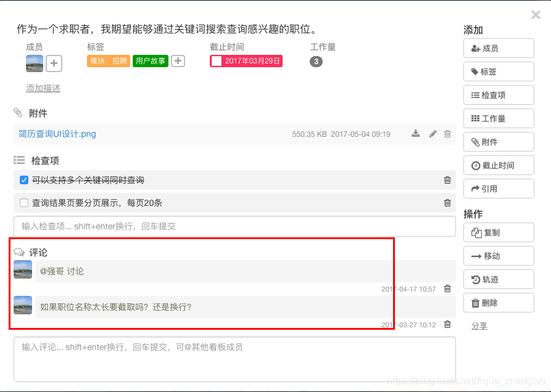Click the 复制 button under 操作
551x392 pixels.
tap(499, 232)
